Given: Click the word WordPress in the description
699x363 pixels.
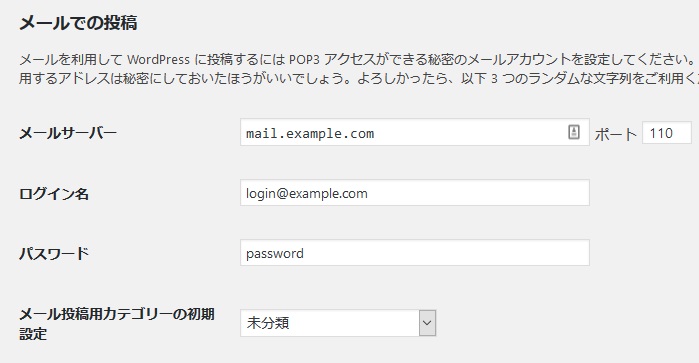Looking at the screenshot, I should [x=158, y=59].
